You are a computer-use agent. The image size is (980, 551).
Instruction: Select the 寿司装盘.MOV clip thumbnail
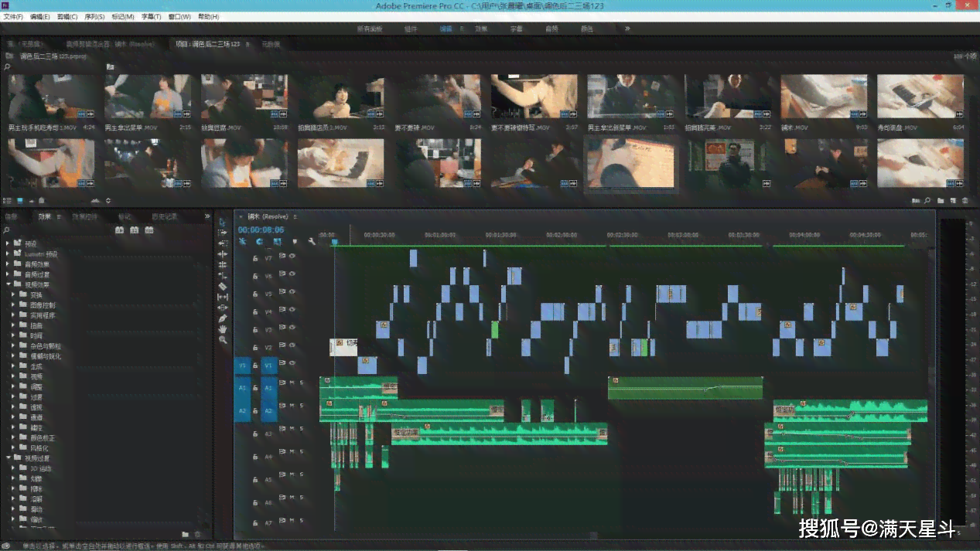(x=920, y=97)
